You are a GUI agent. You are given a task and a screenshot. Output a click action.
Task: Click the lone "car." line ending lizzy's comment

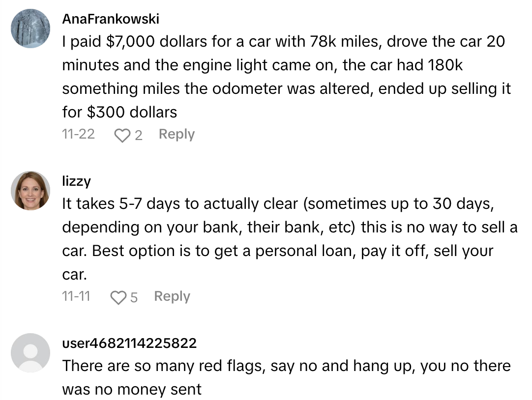[74, 274]
